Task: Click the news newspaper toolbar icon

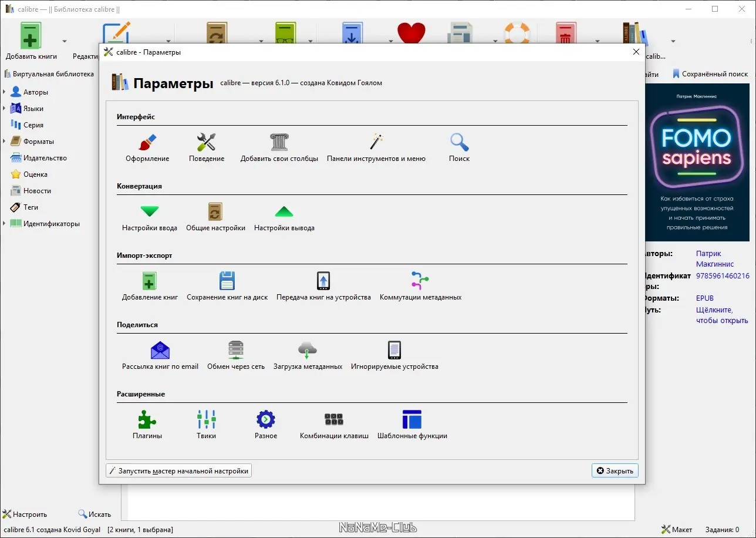Action: pos(461,33)
